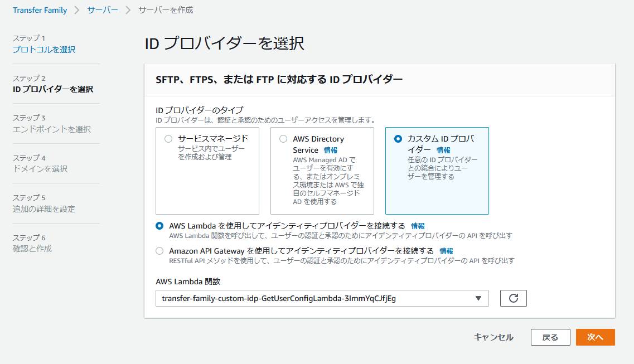This screenshot has width=634, height=364.
Task: Click the orange 次へ button
Action: [x=595, y=337]
